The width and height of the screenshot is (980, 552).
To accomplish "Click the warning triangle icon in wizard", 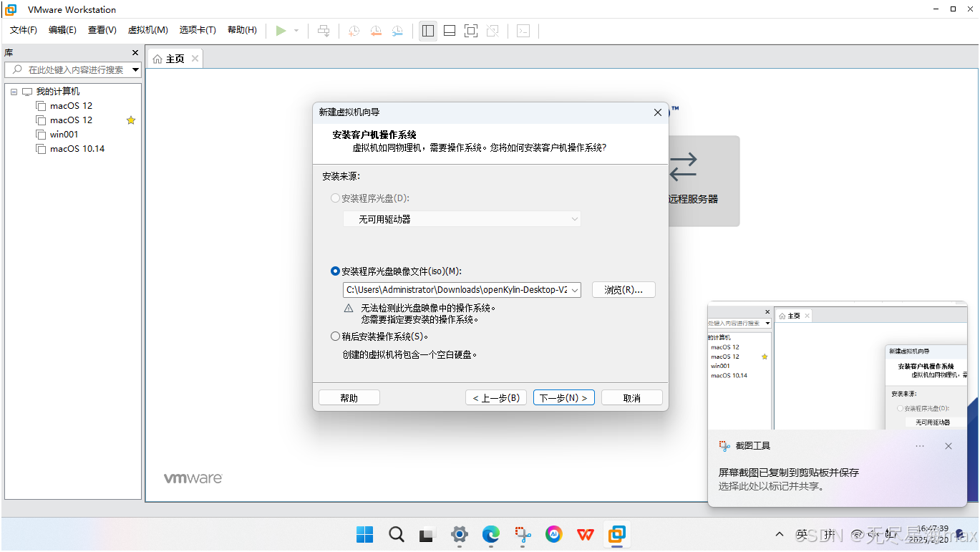I will pos(349,309).
